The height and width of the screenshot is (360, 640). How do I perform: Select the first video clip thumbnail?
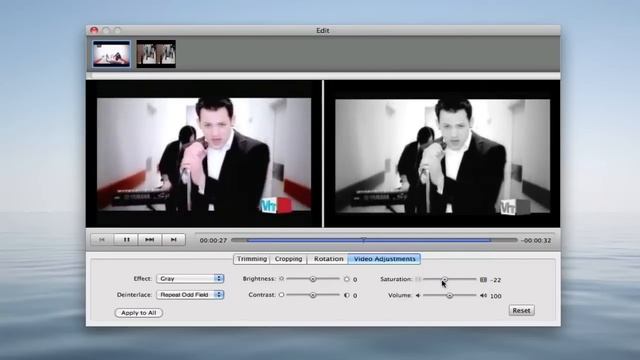pos(111,54)
